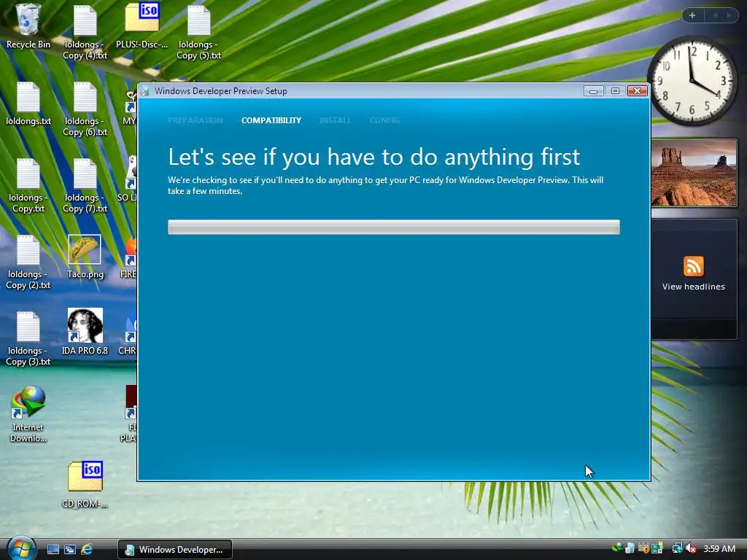Click the CONFIG step in Setup
This screenshot has height=560, width=747.
(384, 120)
